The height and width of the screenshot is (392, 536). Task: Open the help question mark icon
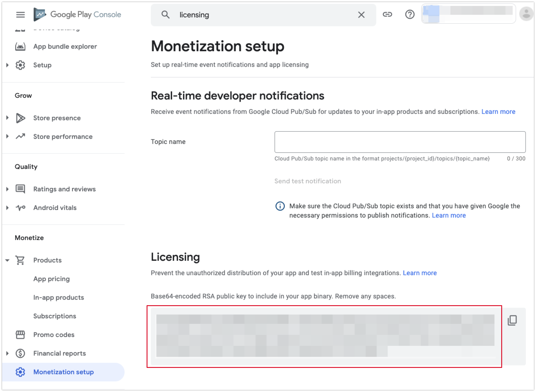410,14
